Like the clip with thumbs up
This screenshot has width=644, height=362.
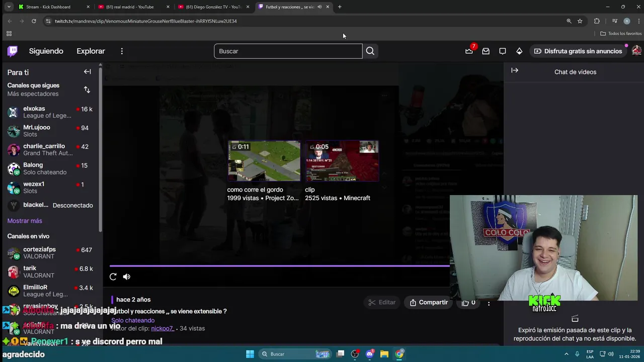pyautogui.click(x=468, y=302)
